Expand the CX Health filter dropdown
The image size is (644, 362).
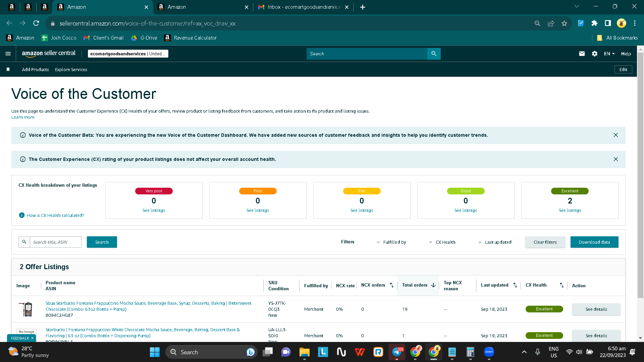click(442, 242)
